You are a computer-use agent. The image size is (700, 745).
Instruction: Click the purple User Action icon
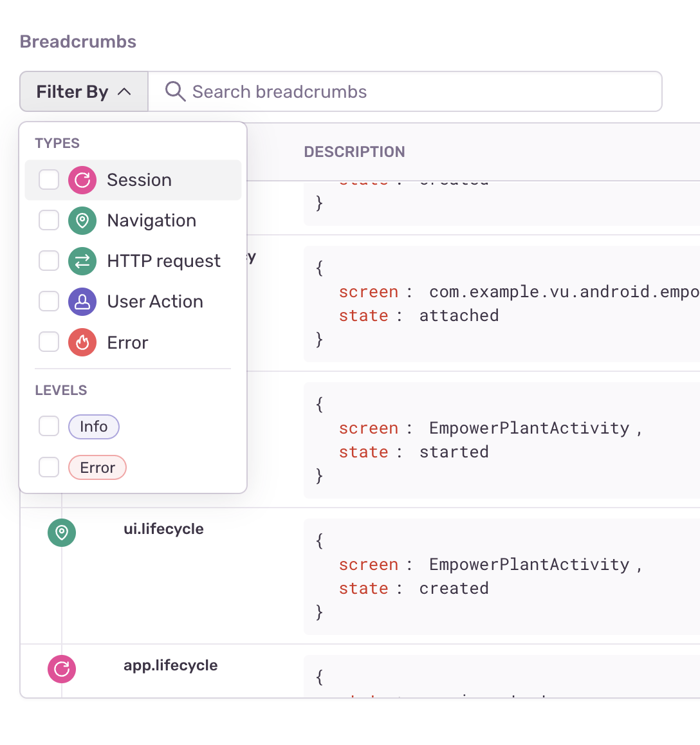pyautogui.click(x=82, y=302)
